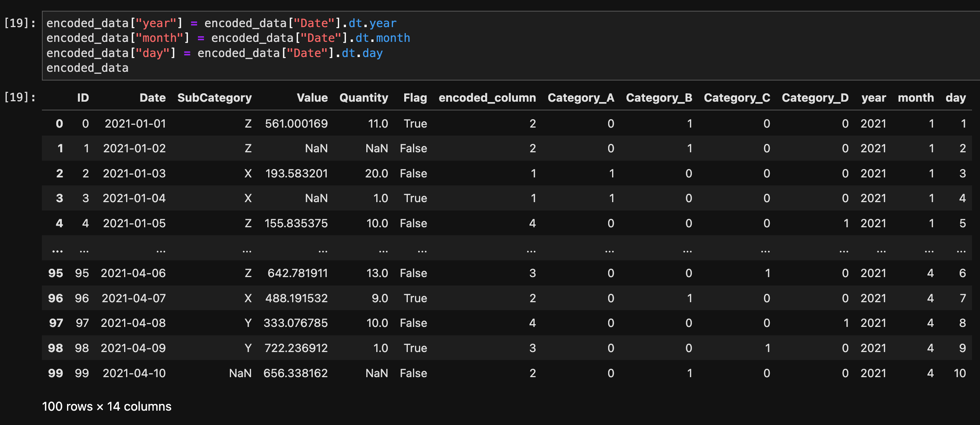Image resolution: width=980 pixels, height=425 pixels.
Task: Click the 'dt.month' code text
Action: pyautogui.click(x=383, y=38)
